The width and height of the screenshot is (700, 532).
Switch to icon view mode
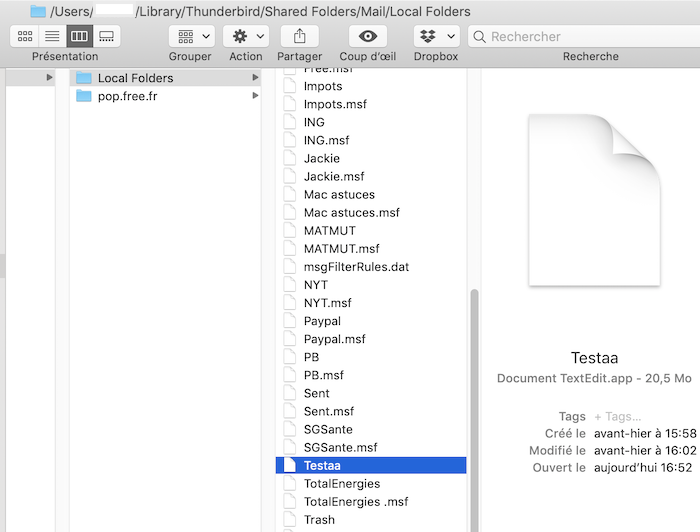pyautogui.click(x=25, y=36)
